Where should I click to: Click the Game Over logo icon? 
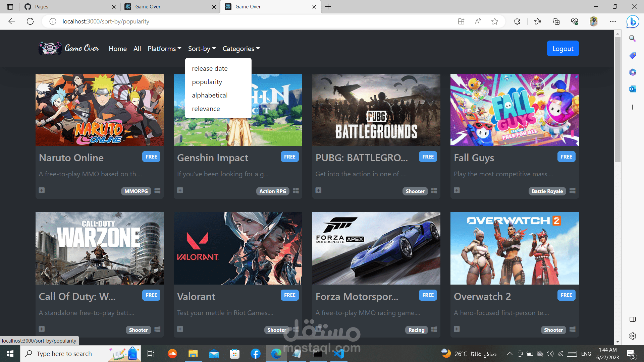pos(50,48)
